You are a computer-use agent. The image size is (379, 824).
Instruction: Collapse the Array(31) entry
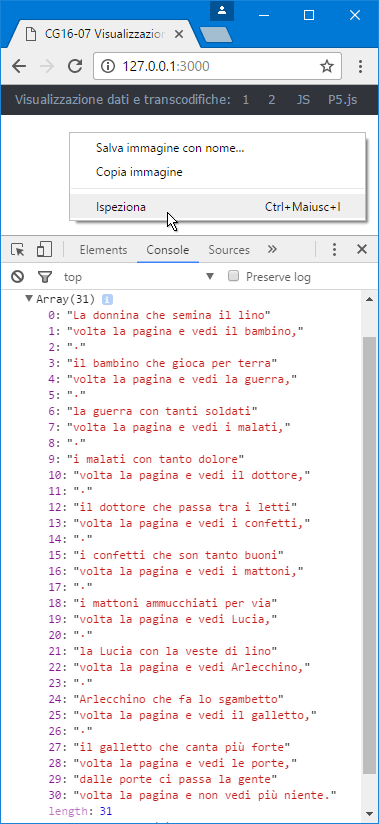click(29, 299)
